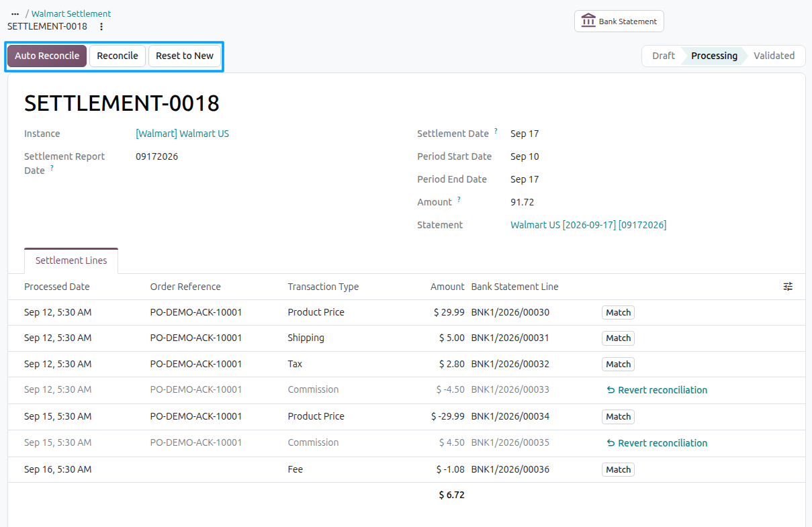Click the Bank Statement bank icon
Image resolution: width=812 pixels, height=527 pixels.
click(x=588, y=21)
